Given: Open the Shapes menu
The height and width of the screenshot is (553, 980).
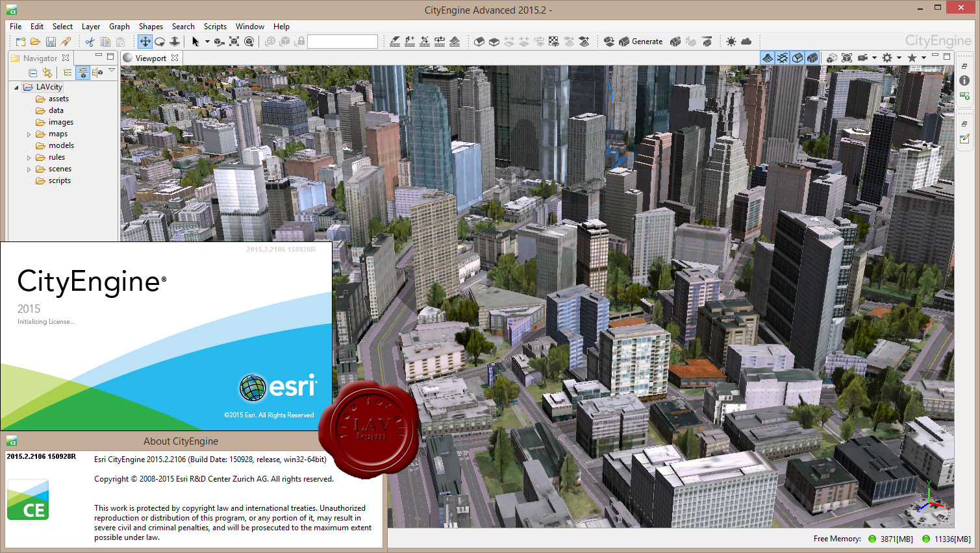Looking at the screenshot, I should (x=151, y=27).
